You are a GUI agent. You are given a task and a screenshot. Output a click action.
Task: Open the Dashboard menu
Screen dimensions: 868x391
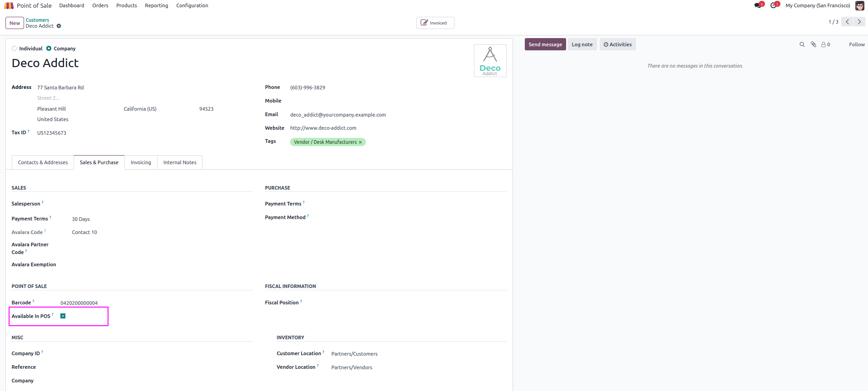(72, 5)
